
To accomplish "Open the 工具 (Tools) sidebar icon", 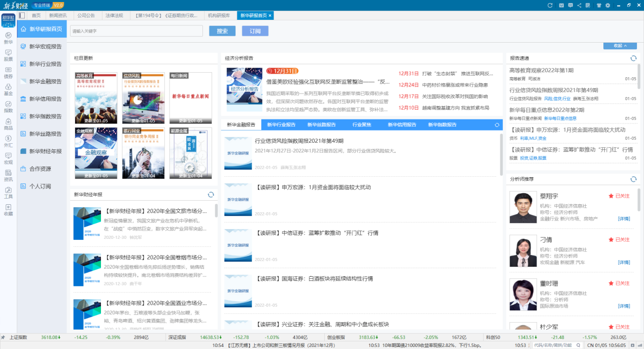I will pyautogui.click(x=8, y=193).
